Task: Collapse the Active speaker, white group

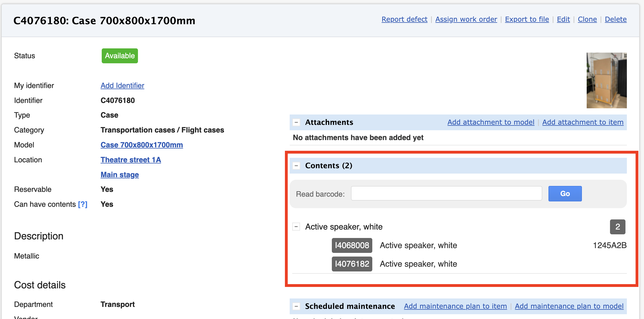Action: coord(296,227)
